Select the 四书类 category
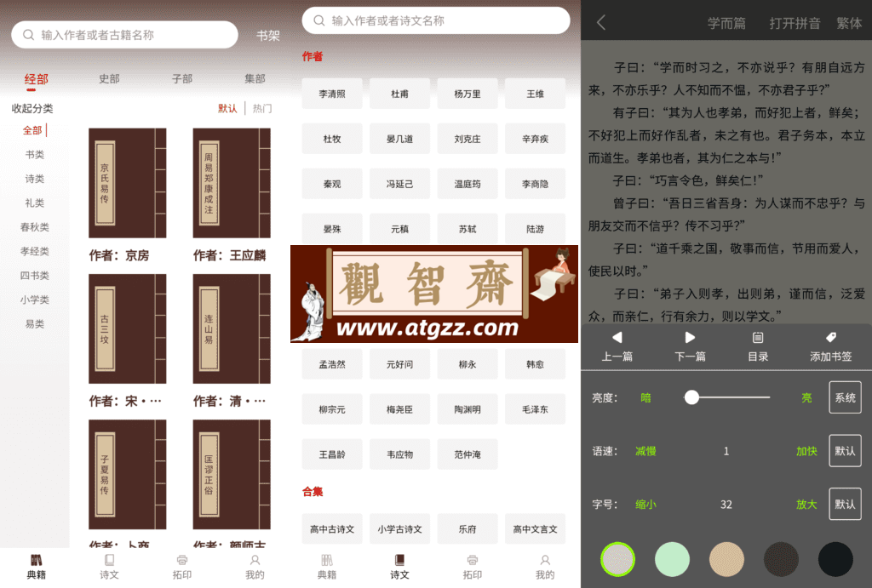872x588 pixels. click(34, 275)
